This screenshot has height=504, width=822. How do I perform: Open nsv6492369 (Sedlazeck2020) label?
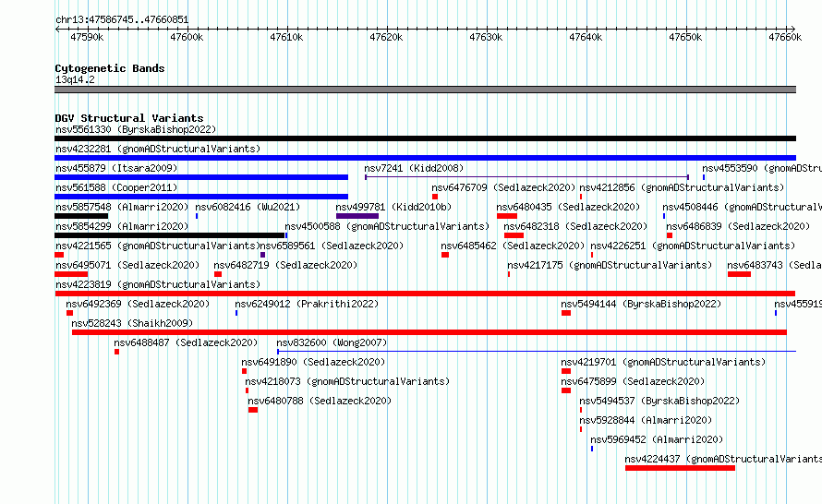138,304
